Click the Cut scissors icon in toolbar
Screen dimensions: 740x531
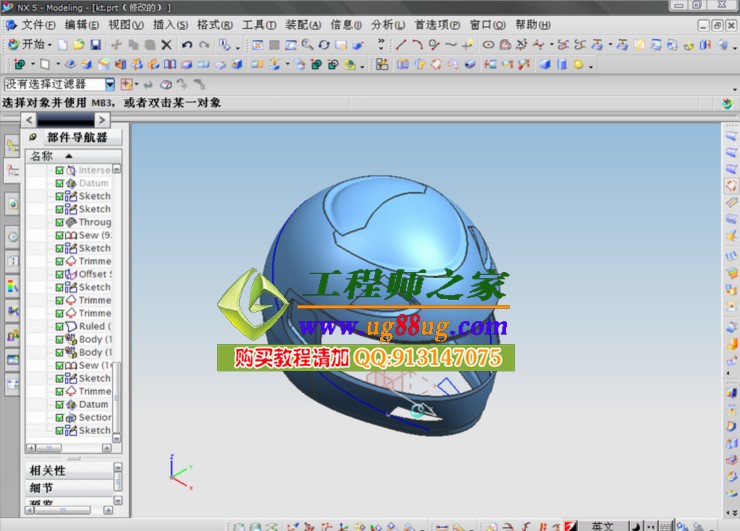(114, 45)
